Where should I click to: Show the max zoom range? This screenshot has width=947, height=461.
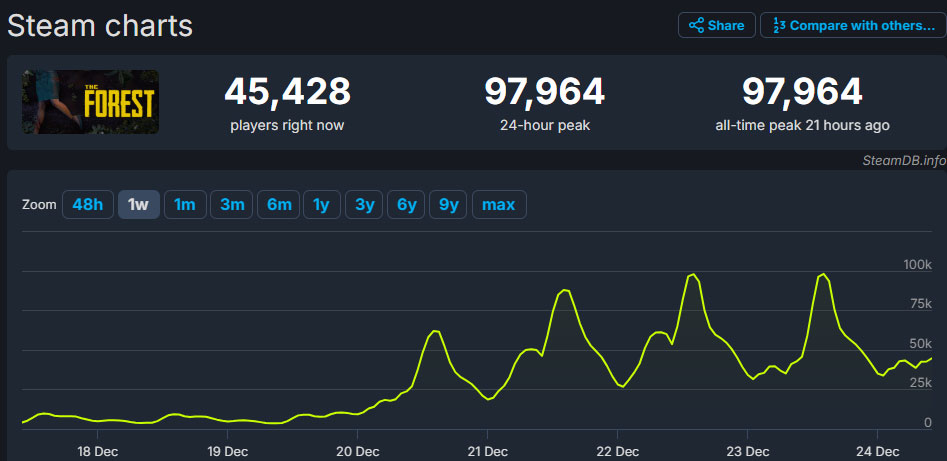[499, 205]
